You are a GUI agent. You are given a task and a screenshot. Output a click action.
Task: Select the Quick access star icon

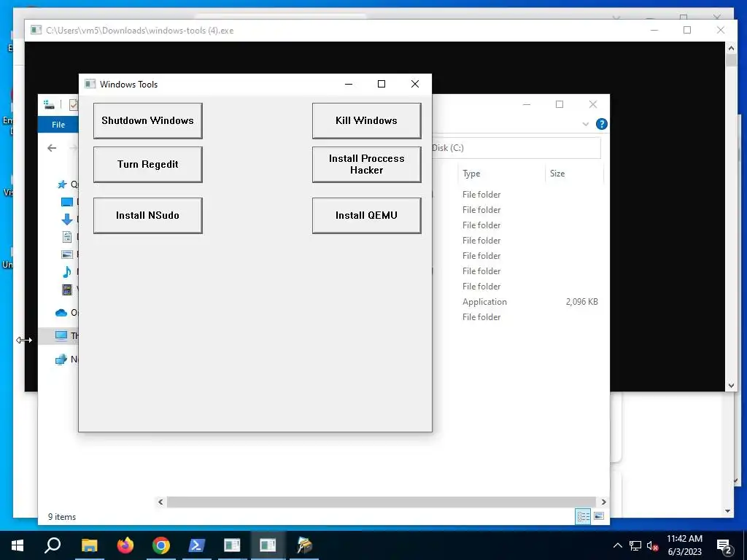61,184
